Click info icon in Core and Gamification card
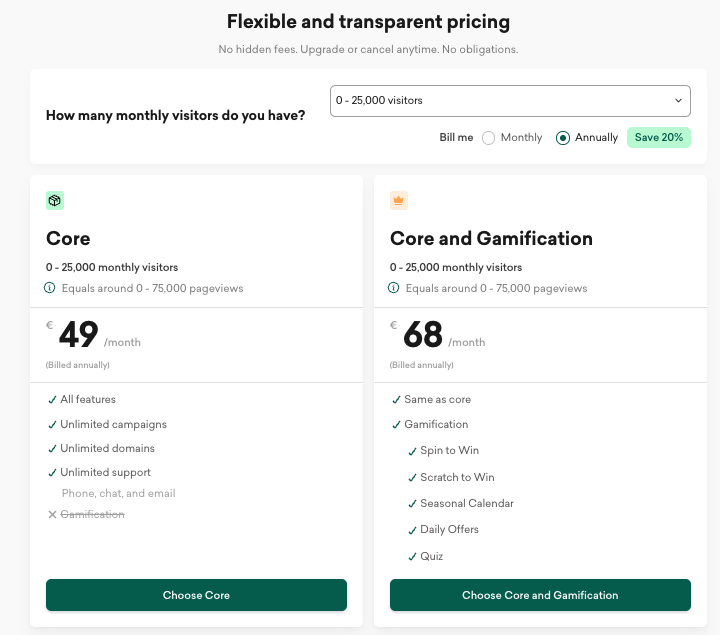The width and height of the screenshot is (720, 635). click(395, 288)
